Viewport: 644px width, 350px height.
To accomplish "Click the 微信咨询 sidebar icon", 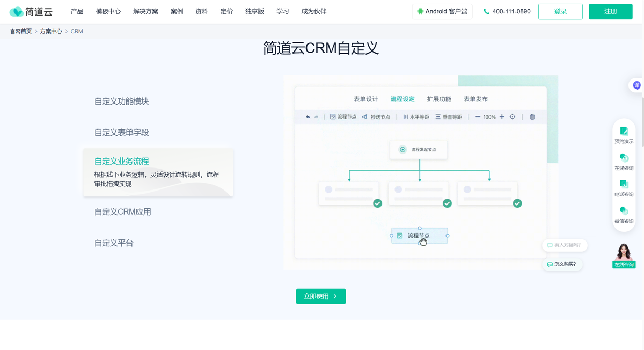I will 624,214.
